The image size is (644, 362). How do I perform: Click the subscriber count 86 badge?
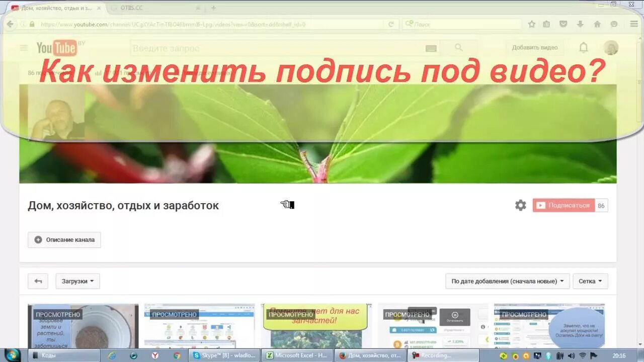pos(601,205)
